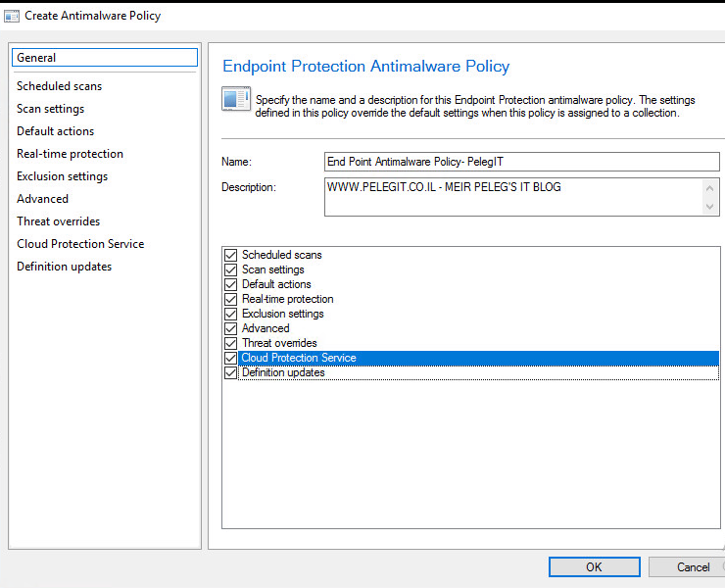The image size is (725, 588).
Task: Disable the Real-time protection checkbox
Action: point(230,299)
